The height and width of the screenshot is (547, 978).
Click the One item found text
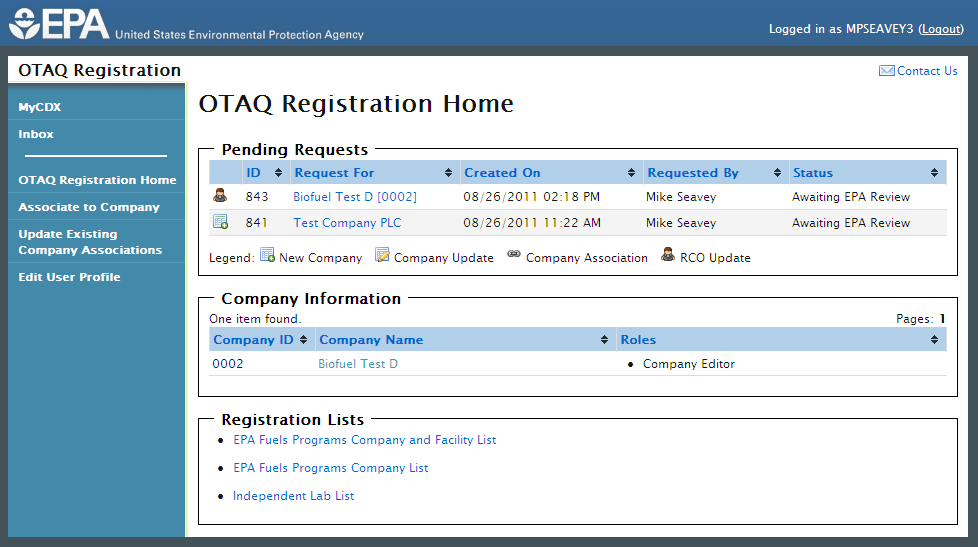point(255,319)
